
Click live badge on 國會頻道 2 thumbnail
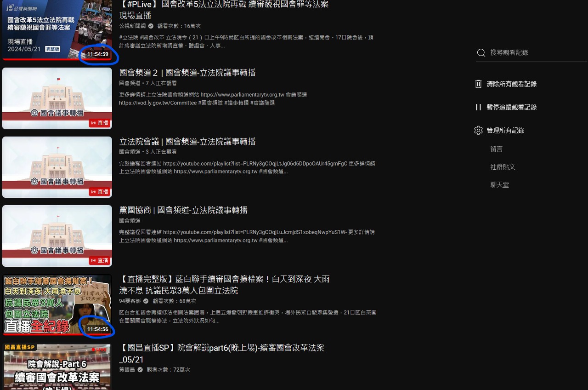point(100,123)
